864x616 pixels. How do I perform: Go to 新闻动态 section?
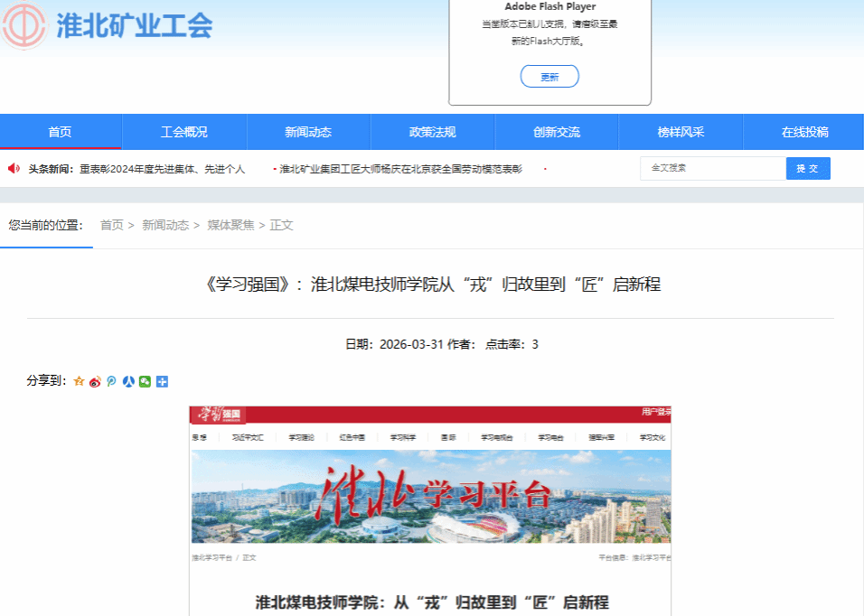[308, 132]
